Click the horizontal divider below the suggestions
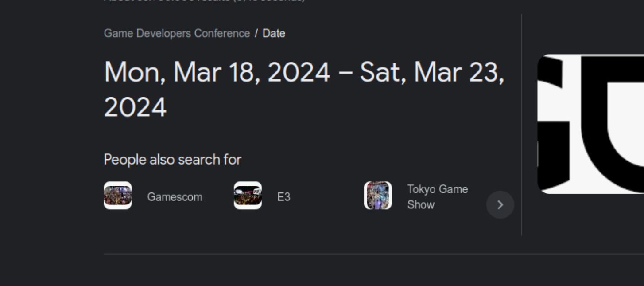644x286 pixels. (x=310, y=254)
